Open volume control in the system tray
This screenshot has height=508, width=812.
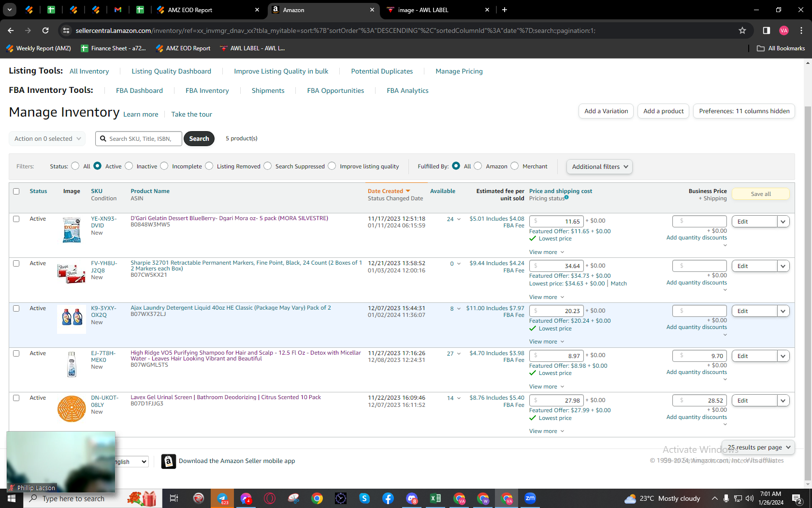tap(750, 498)
